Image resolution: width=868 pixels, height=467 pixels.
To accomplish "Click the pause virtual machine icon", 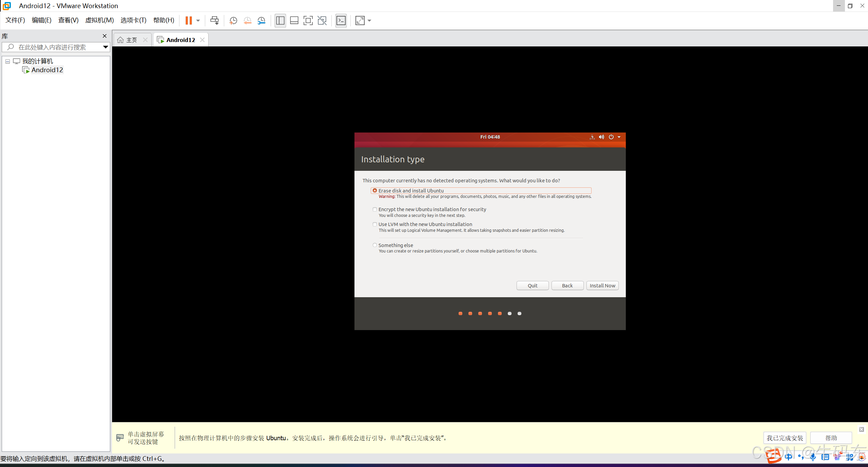I will pyautogui.click(x=189, y=20).
